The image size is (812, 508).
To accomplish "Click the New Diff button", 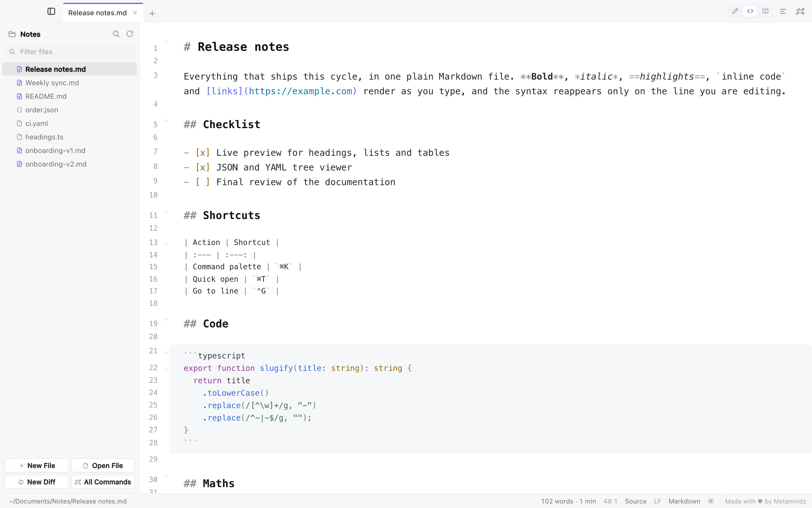I will coord(37,482).
